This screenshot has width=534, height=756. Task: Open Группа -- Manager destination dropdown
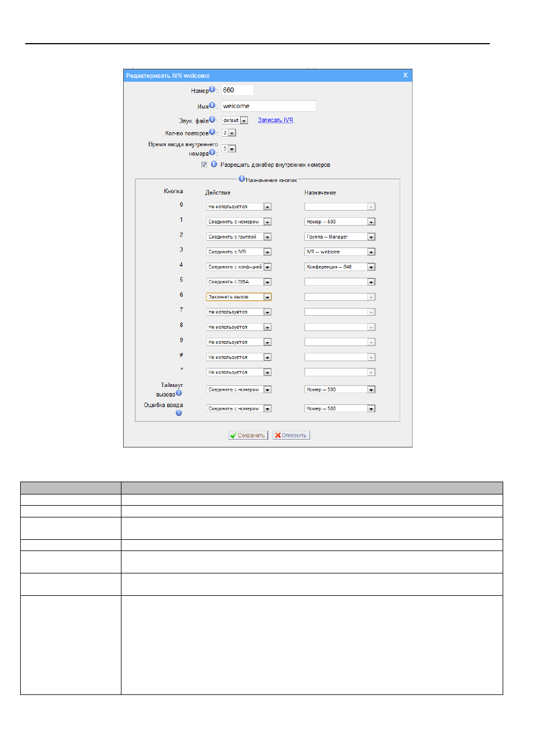click(340, 237)
